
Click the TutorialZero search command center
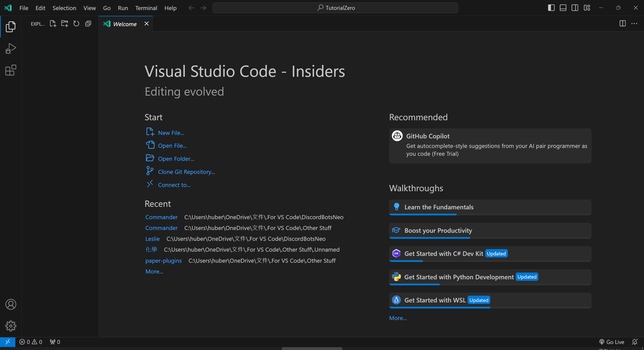tap(335, 8)
